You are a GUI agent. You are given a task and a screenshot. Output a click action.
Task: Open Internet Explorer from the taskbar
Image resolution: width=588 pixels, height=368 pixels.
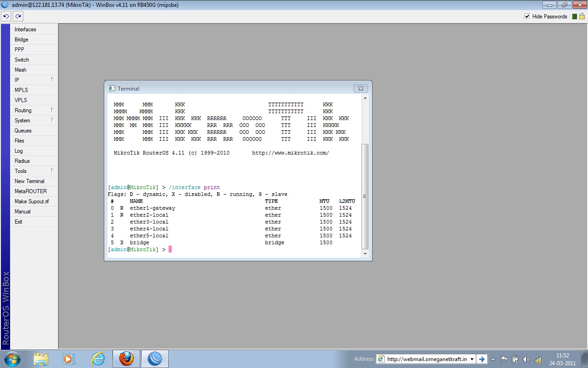click(x=98, y=359)
